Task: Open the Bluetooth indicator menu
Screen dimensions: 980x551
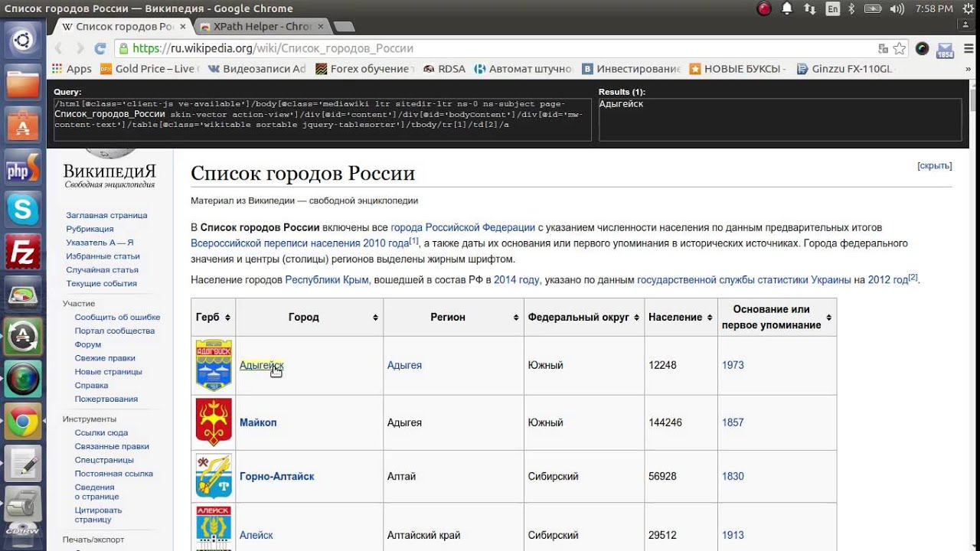Action: [851, 9]
